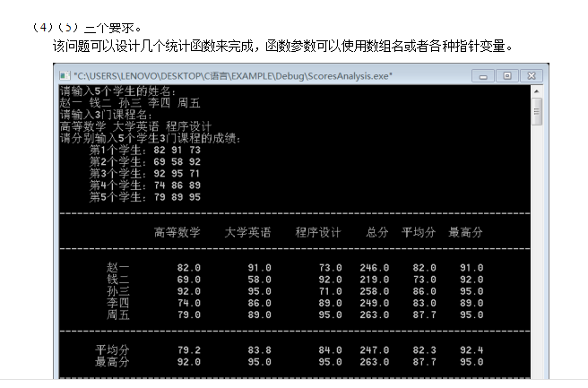Click score 74.0 in 李四 row
588x388 pixels.
(x=188, y=303)
